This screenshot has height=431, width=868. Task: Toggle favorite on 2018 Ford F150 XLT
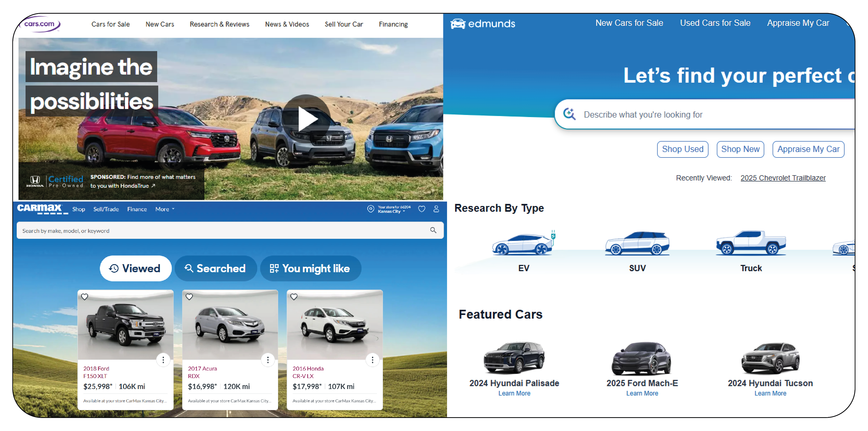tap(84, 296)
